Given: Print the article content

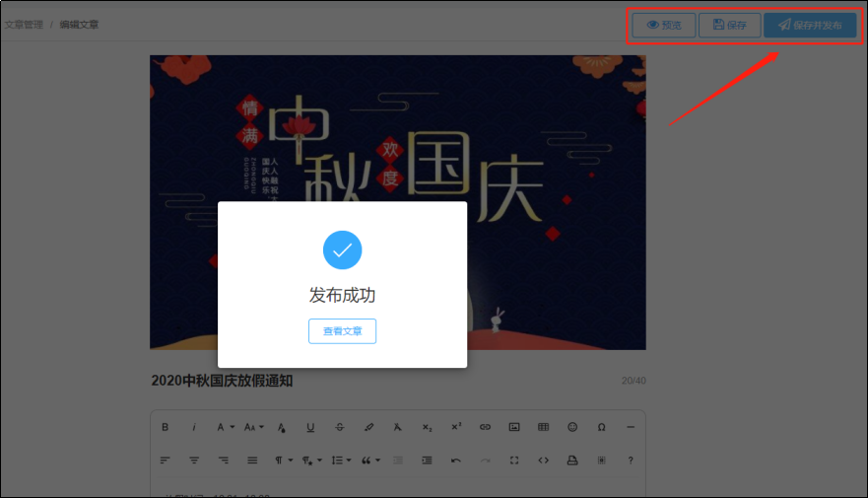Looking at the screenshot, I should point(572,461).
